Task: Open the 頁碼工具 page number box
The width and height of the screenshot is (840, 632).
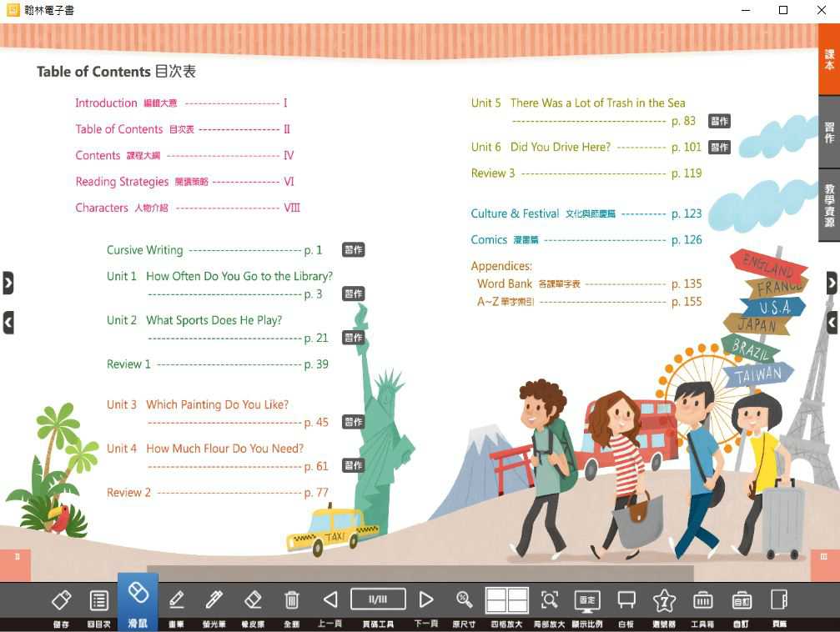Action: 378,599
